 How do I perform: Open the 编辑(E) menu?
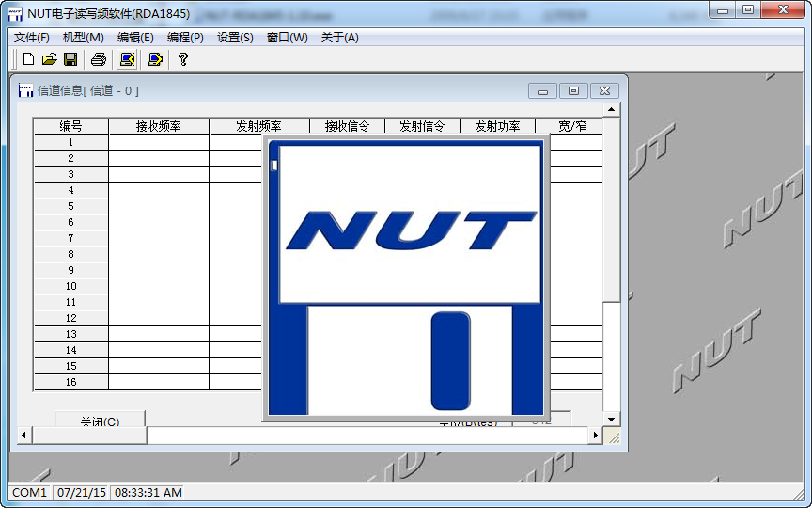tap(135, 38)
